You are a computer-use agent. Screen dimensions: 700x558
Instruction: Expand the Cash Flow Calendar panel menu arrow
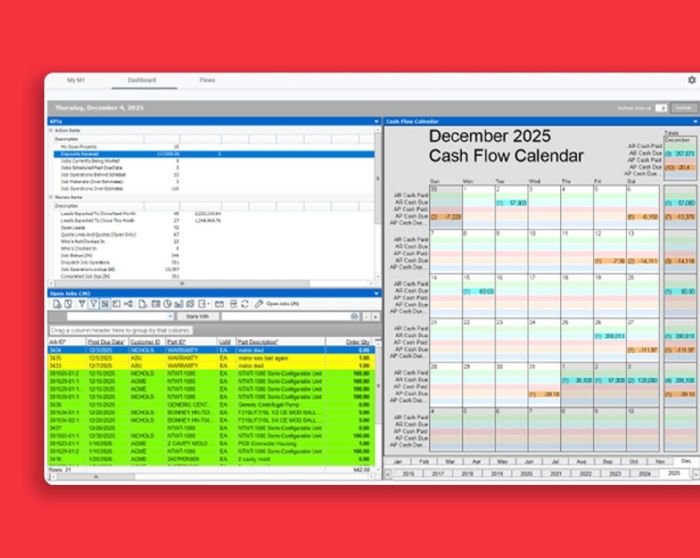695,121
